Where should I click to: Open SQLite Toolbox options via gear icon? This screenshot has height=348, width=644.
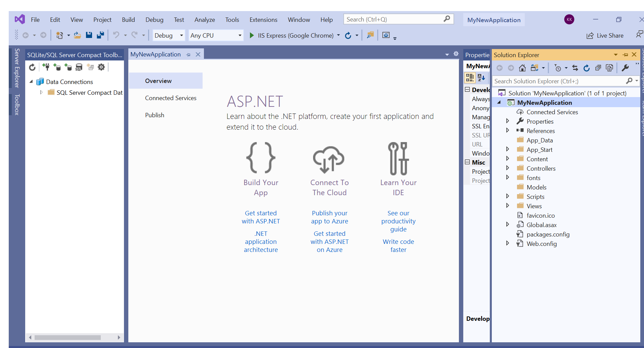click(101, 67)
